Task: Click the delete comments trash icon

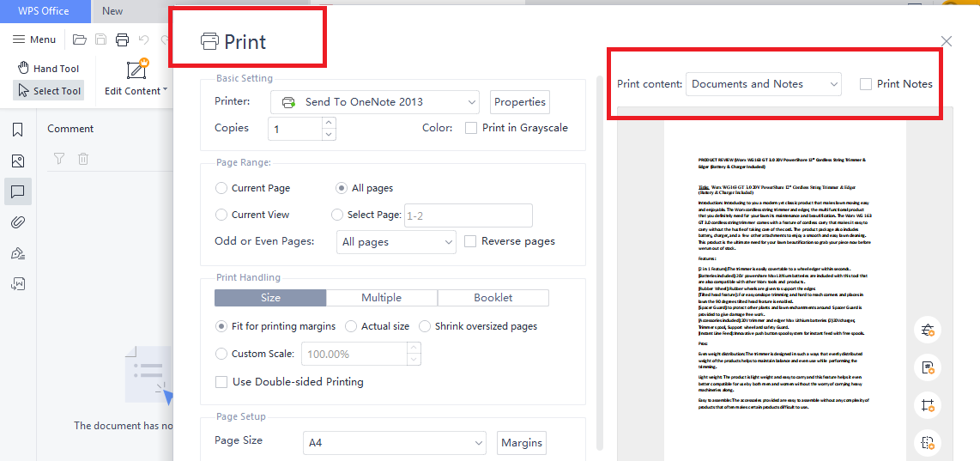Action: point(82,159)
